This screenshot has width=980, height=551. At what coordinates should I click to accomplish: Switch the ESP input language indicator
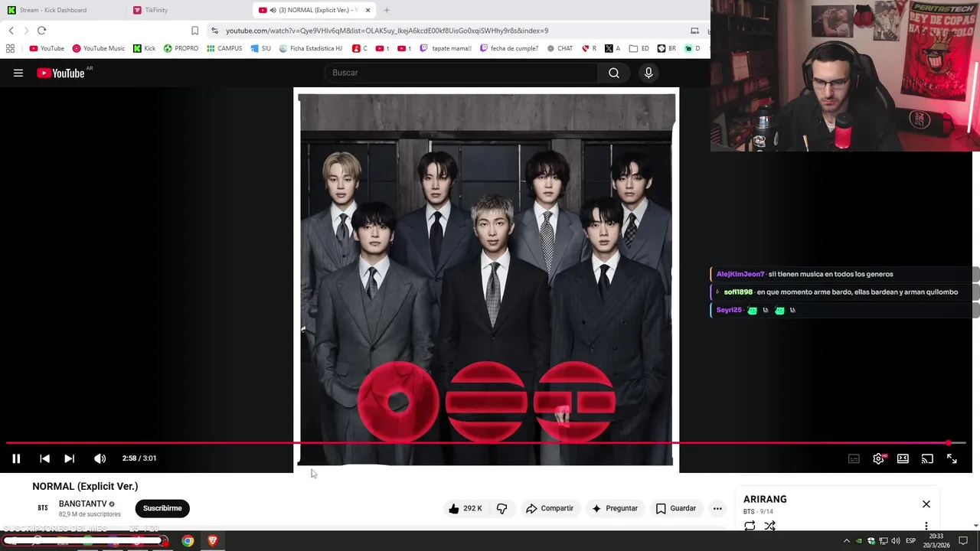coord(910,541)
